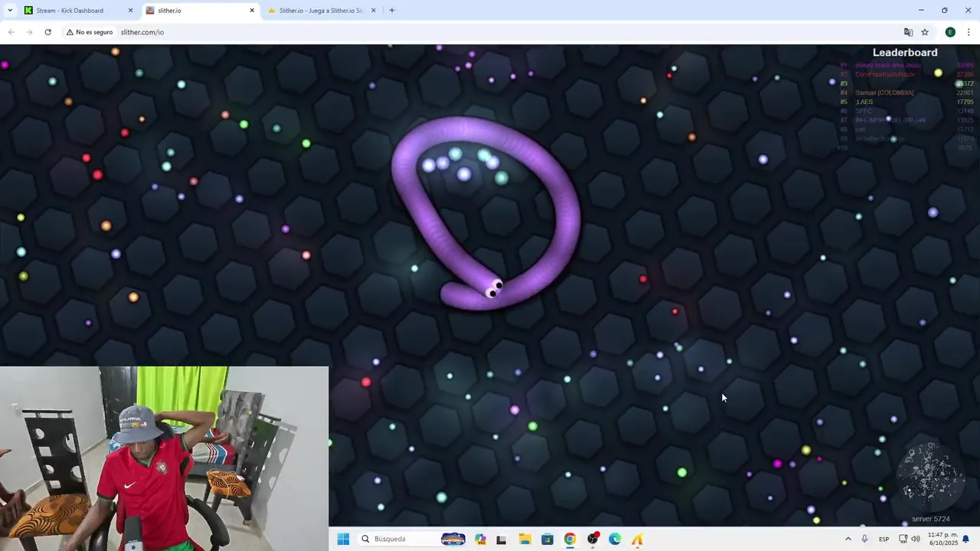
Task: Click the leaderboard score 17795
Action: click(965, 102)
